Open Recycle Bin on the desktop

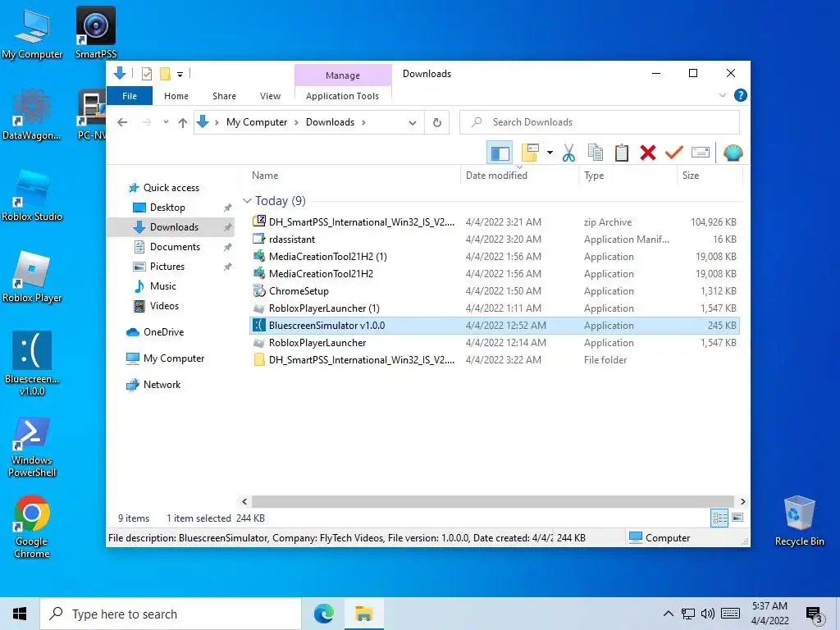799,521
